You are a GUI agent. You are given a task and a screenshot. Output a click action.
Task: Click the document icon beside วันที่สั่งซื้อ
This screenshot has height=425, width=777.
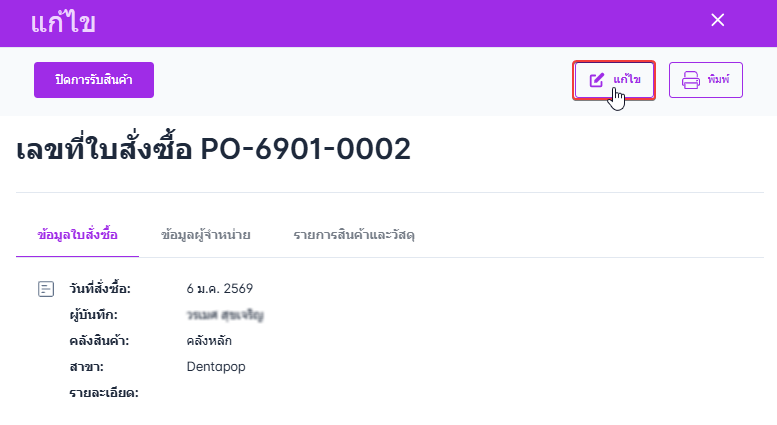click(46, 289)
